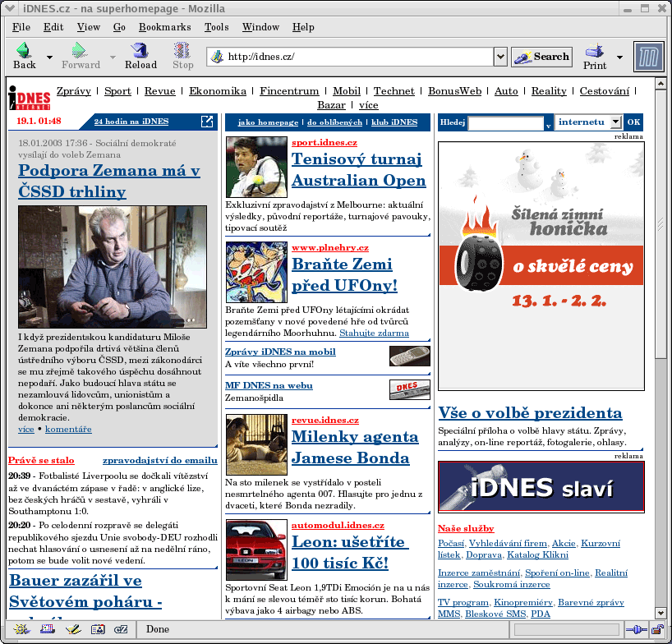Click 'zpravodajství do emailu' link

[160, 460]
